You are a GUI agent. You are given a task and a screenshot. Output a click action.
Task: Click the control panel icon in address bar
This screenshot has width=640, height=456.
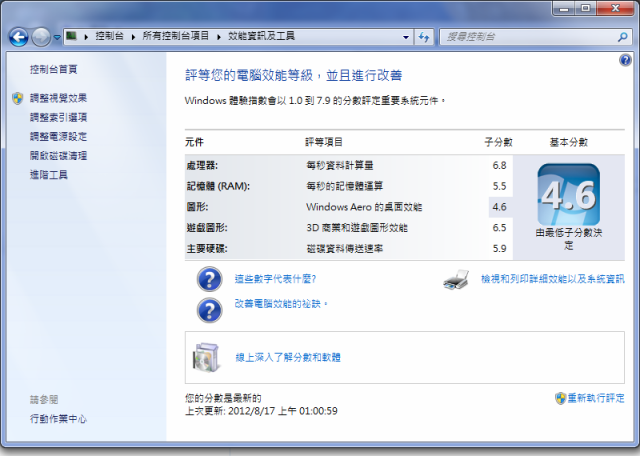tap(71, 36)
